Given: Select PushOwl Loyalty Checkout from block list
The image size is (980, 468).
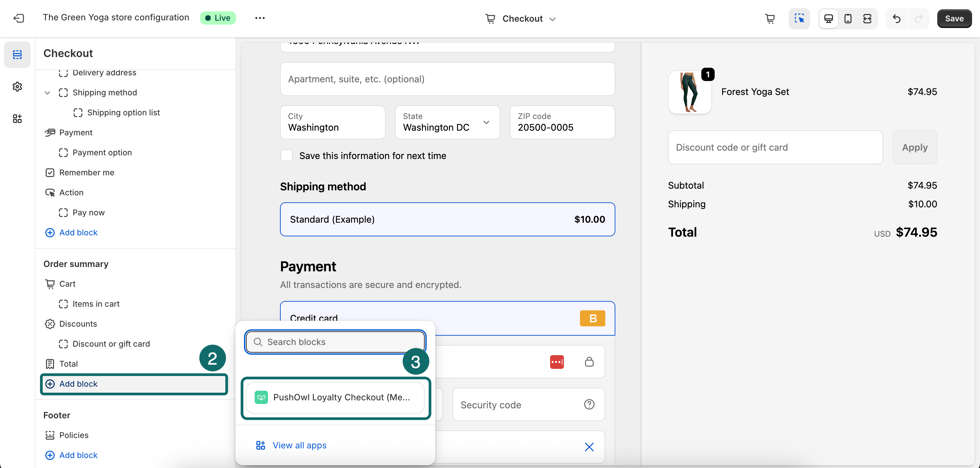Looking at the screenshot, I should click(335, 397).
